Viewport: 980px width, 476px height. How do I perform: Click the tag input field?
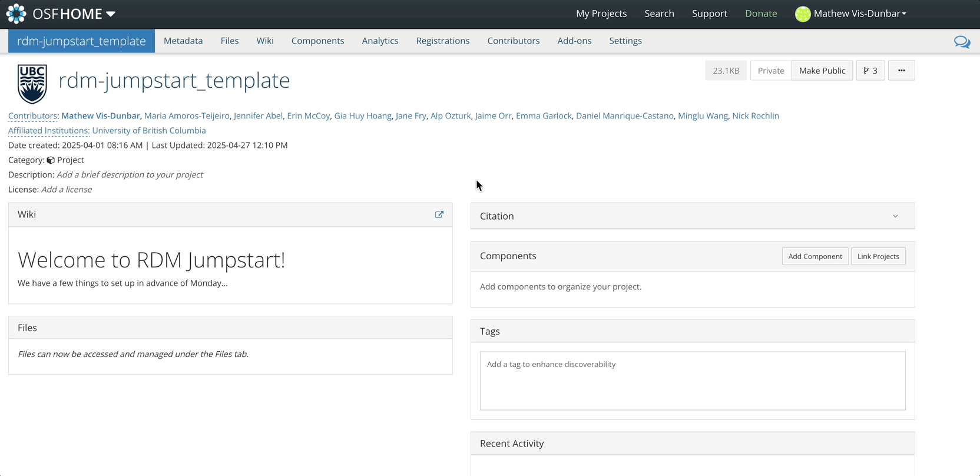[692, 380]
